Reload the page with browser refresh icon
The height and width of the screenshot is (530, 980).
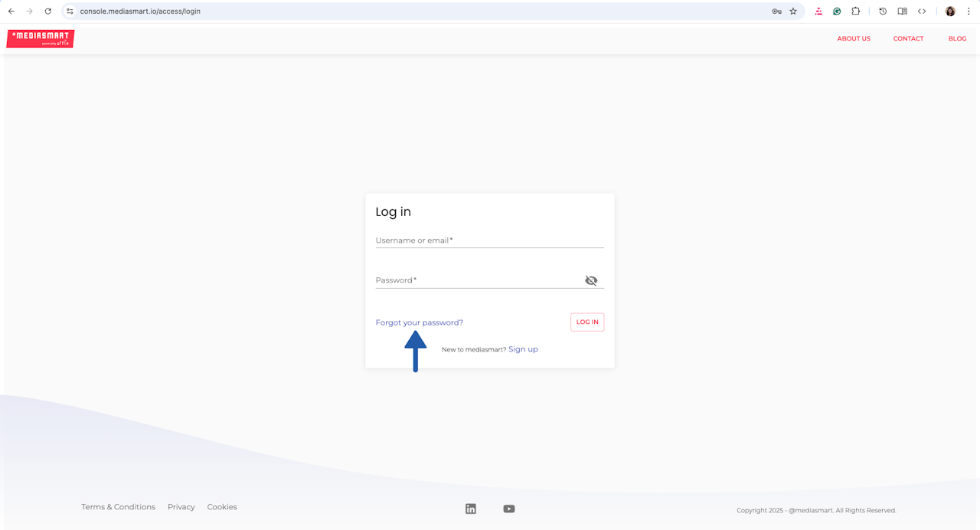(x=48, y=11)
